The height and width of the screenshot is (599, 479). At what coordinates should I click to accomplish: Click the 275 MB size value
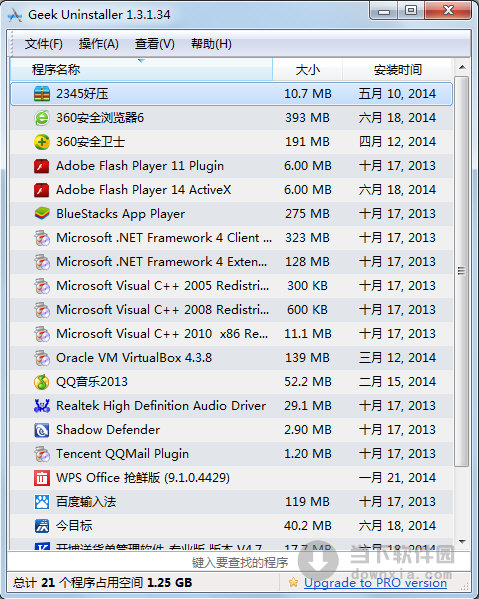[307, 214]
